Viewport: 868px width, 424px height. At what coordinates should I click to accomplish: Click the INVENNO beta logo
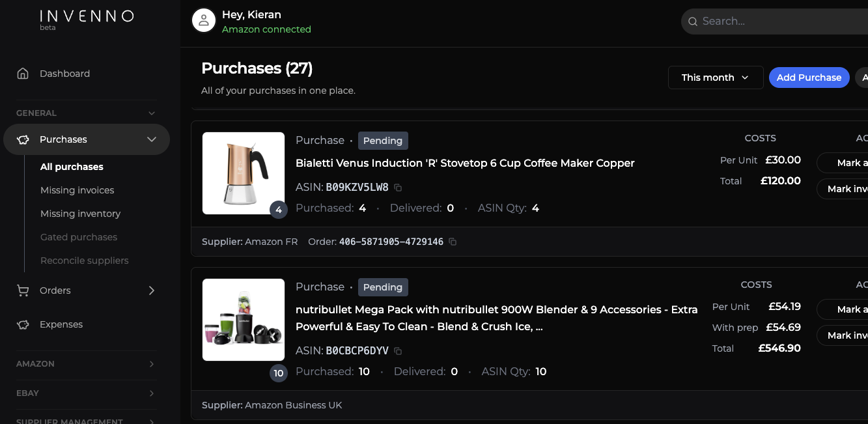[87, 20]
